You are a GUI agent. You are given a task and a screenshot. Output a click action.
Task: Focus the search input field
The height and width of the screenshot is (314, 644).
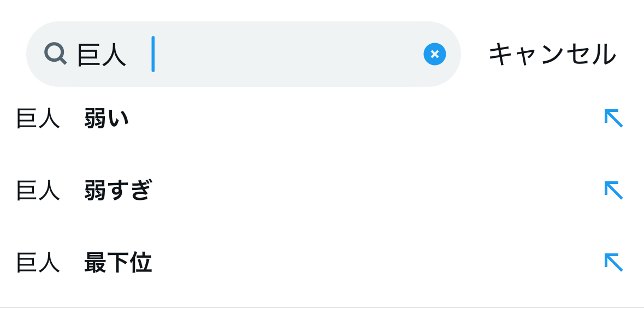click(x=244, y=54)
